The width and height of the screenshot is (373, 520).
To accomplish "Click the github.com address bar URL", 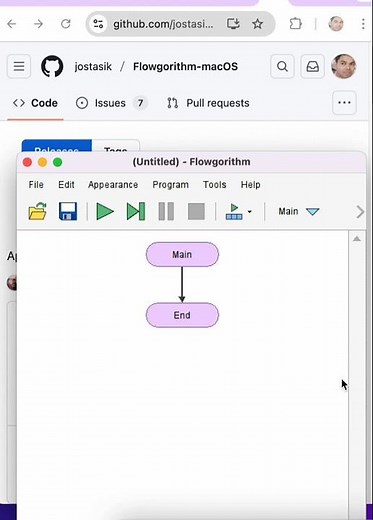I will pyautogui.click(x=163, y=24).
